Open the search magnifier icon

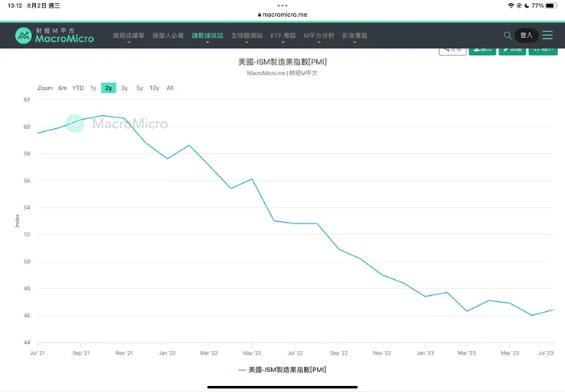pyautogui.click(x=507, y=35)
